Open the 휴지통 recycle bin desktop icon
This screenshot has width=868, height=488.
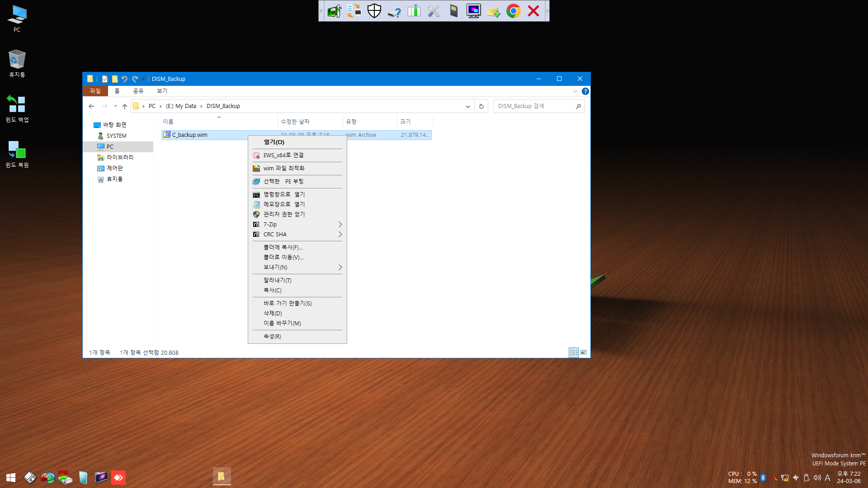click(x=17, y=63)
